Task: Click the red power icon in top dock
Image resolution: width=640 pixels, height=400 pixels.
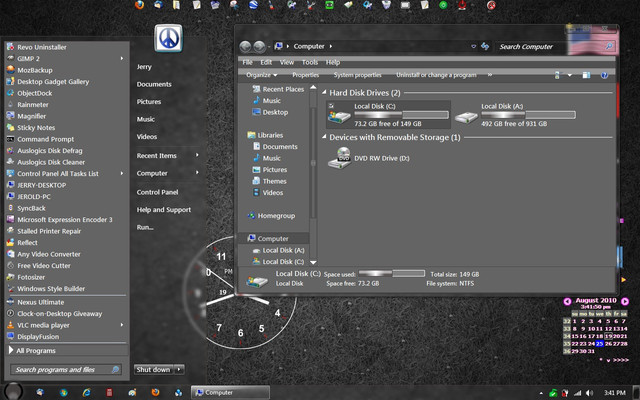Action: click(x=462, y=5)
